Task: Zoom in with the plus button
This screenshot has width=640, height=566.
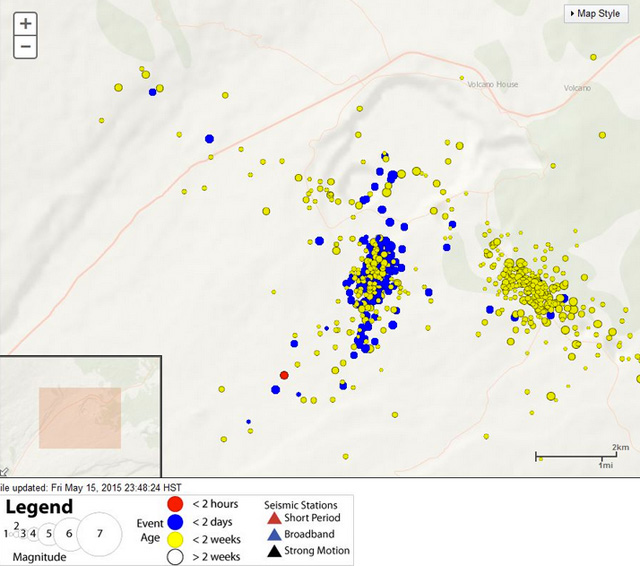Action: click(26, 24)
